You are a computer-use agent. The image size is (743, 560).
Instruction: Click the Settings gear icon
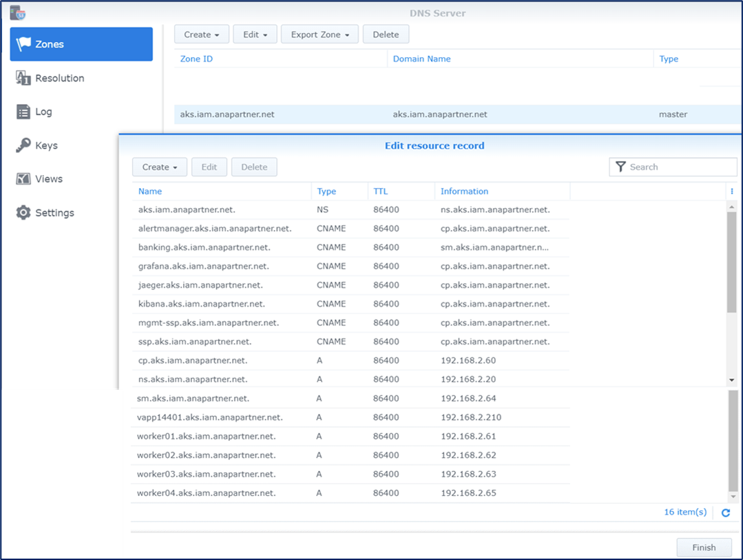click(x=23, y=213)
